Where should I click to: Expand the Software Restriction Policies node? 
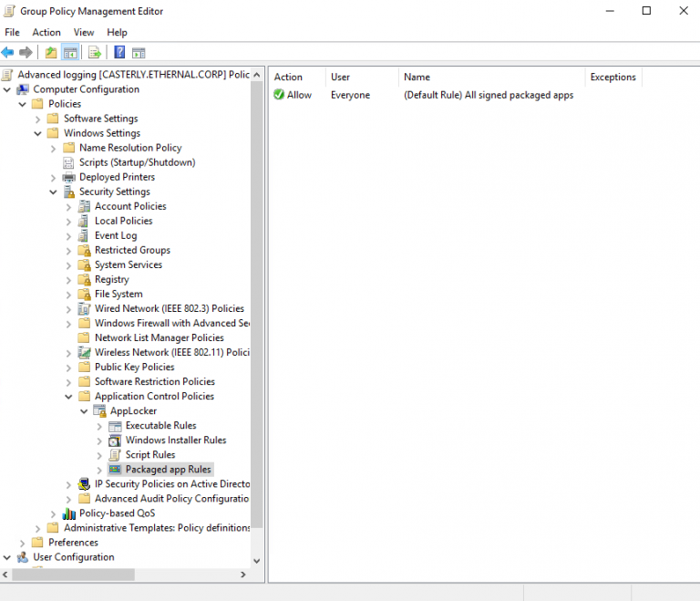pos(69,382)
